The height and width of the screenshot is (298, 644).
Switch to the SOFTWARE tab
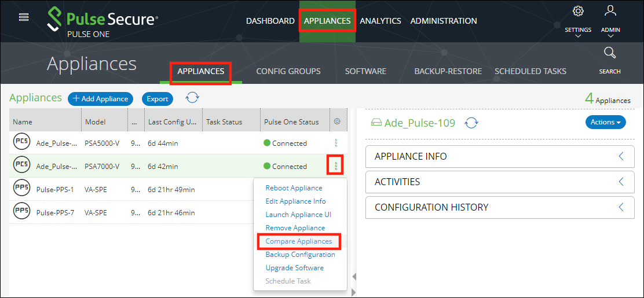pos(365,71)
